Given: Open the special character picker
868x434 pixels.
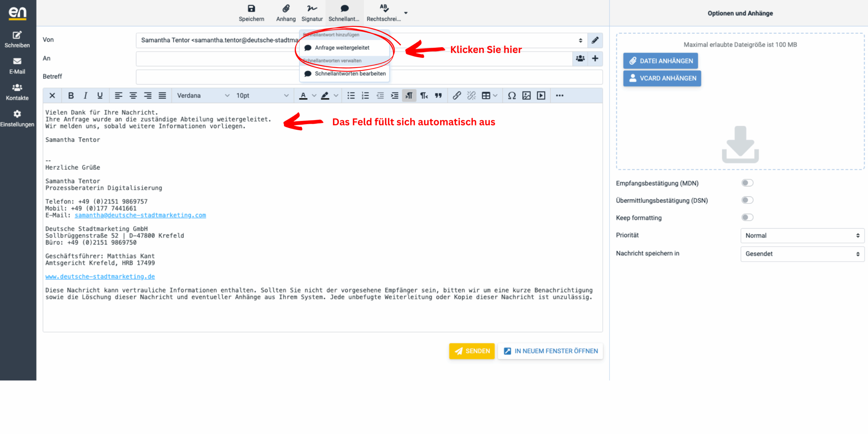Looking at the screenshot, I should coord(512,95).
